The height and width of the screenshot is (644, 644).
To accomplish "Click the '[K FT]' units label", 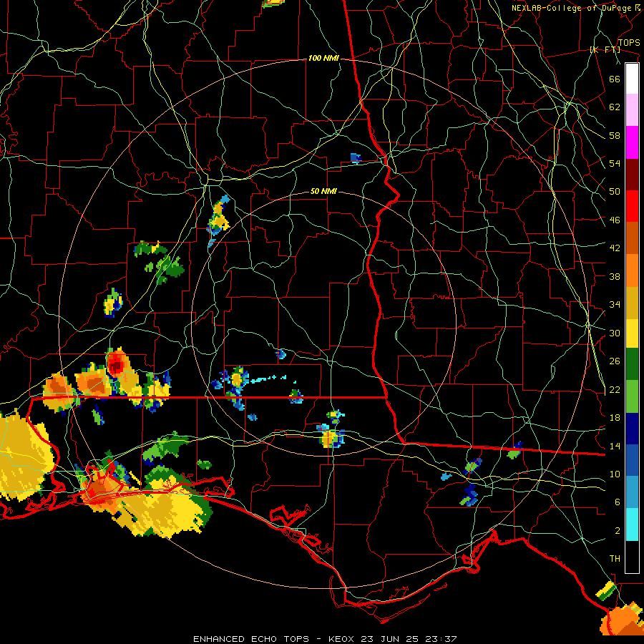I will 605,50.
